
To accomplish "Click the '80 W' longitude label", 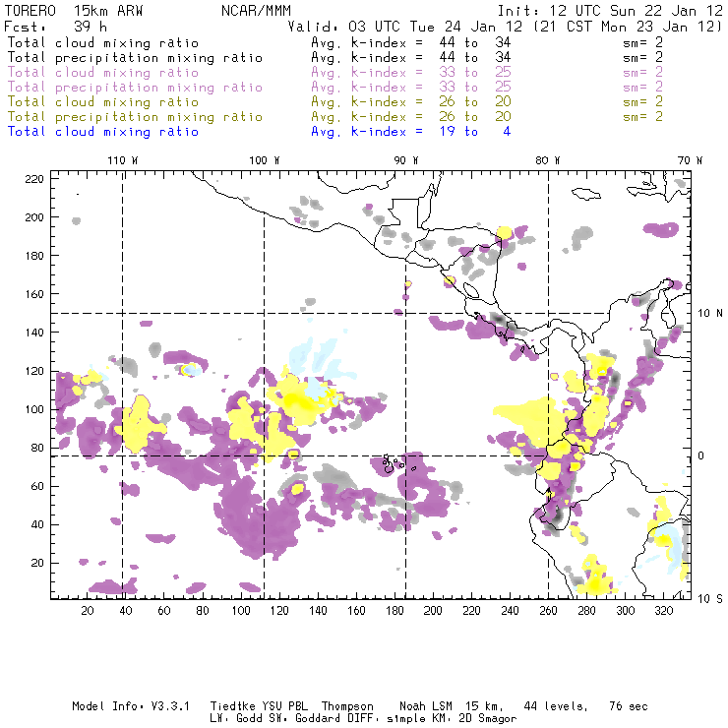I will pyautogui.click(x=547, y=160).
